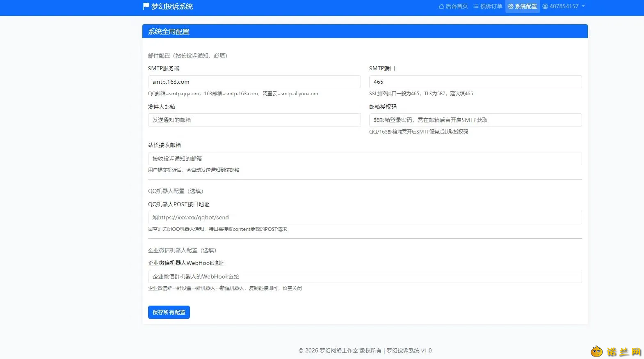This screenshot has width=644, height=359.
Task: Click the home icon beside 后台首页
Action: (x=441, y=6)
